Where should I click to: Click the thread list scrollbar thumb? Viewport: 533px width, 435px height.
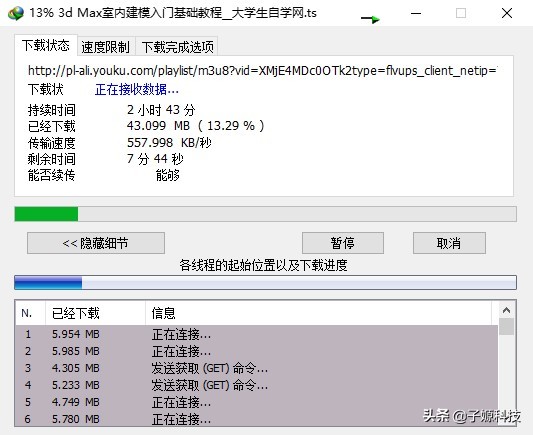[x=506, y=327]
